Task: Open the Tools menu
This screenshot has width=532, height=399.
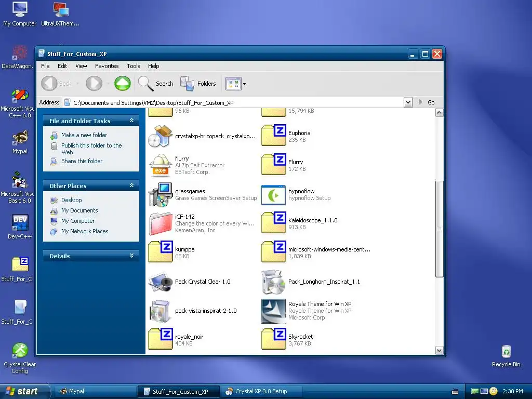Action: [134, 66]
